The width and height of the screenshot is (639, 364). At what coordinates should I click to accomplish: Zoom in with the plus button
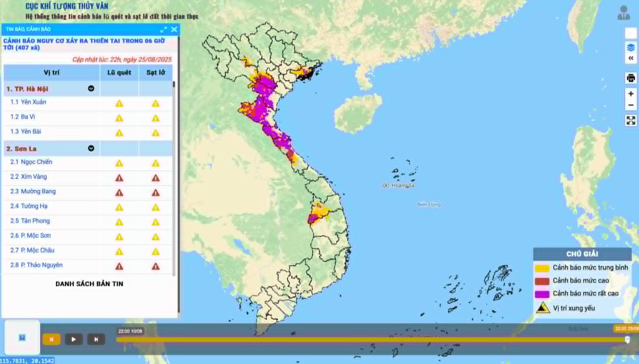631,94
